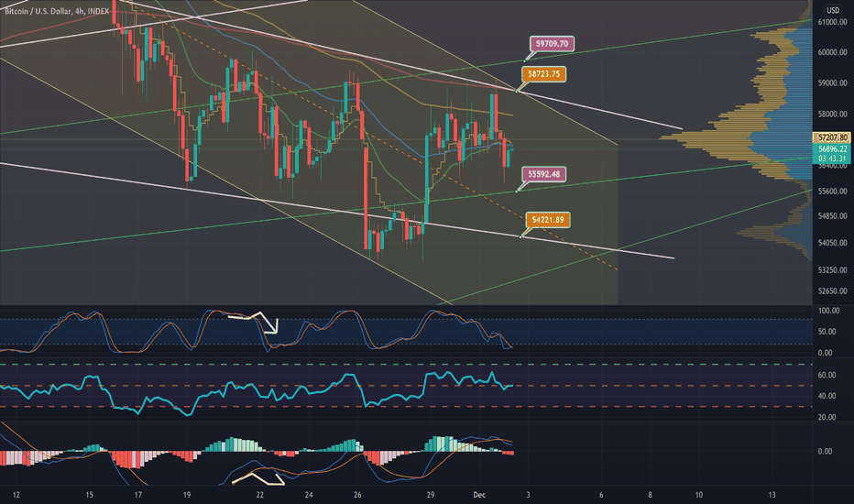Click the 52650.00 price axis level
This screenshot has height=504, width=854.
(x=832, y=290)
